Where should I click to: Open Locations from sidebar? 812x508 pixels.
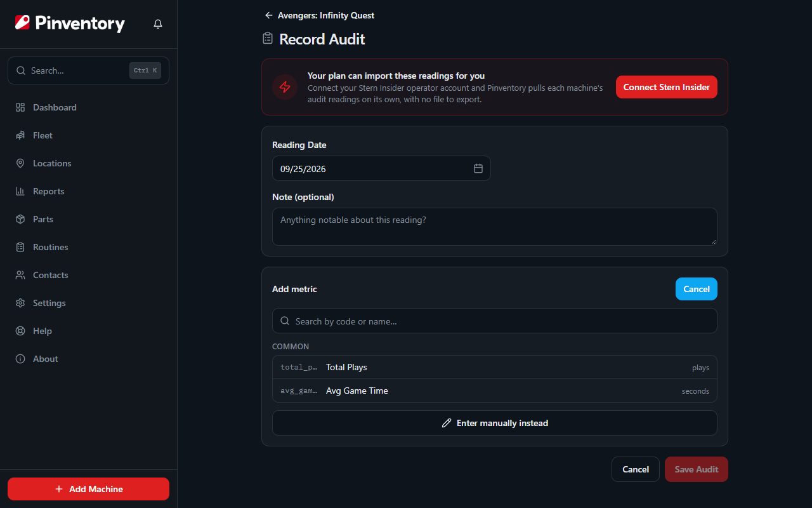(89, 163)
